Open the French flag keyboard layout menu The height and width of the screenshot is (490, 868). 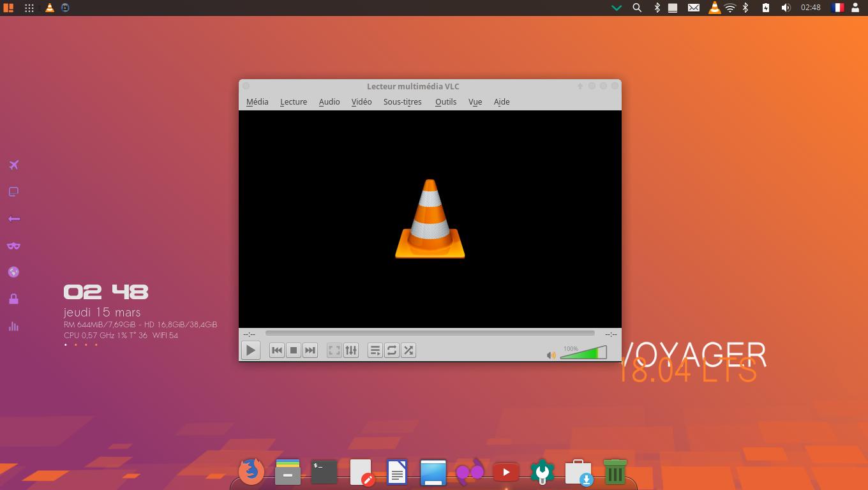(837, 8)
